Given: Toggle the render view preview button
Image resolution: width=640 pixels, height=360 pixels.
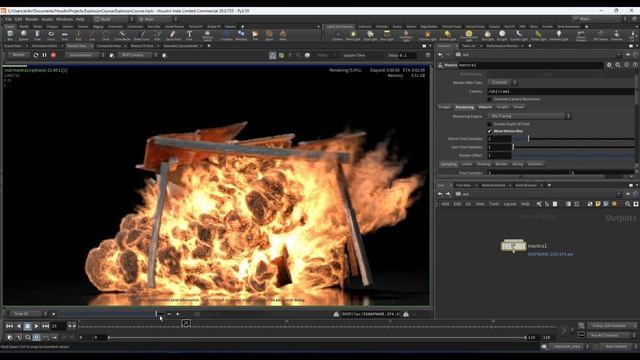Looking at the screenshot, I should click(x=272, y=55).
